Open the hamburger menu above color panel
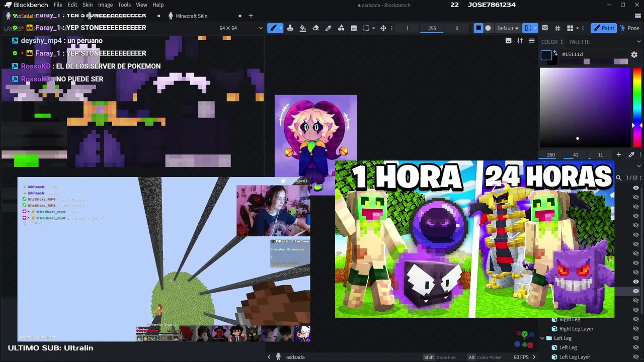The image size is (644, 362). click(x=531, y=41)
